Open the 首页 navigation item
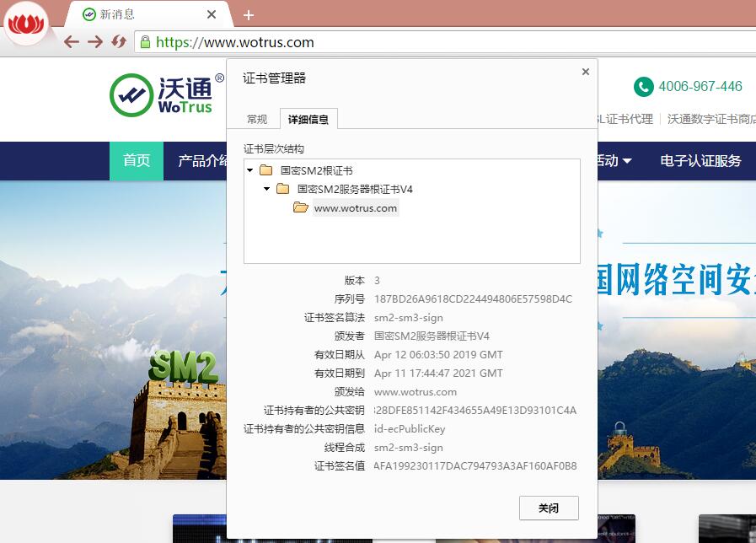 (137, 161)
